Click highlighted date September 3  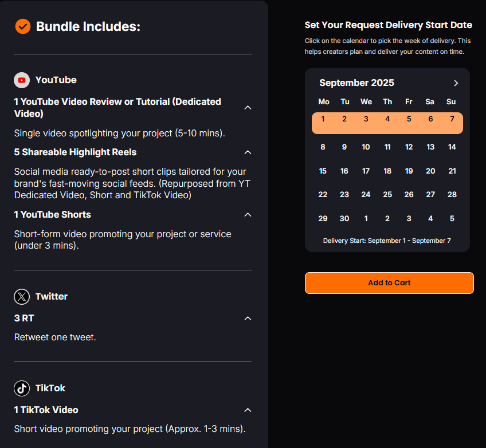tap(366, 120)
